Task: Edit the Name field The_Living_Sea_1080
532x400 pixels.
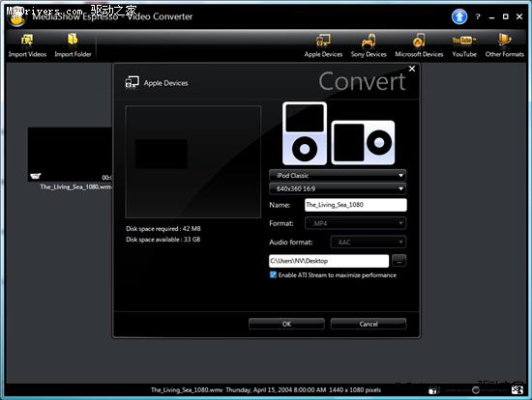Action: 356,205
